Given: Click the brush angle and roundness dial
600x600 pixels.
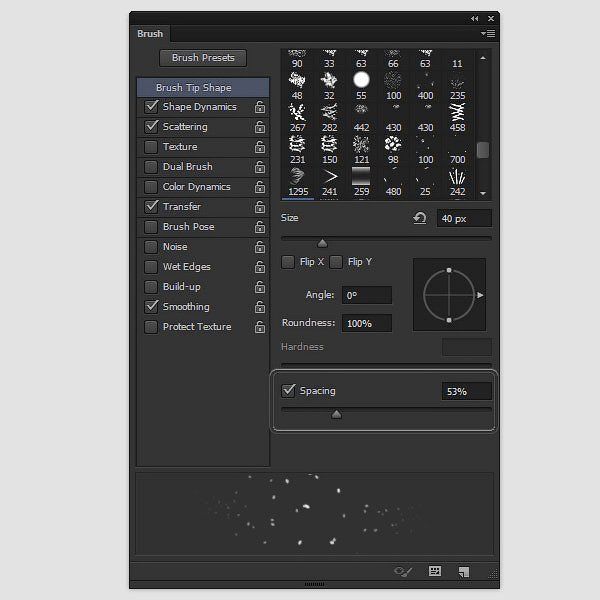Looking at the screenshot, I should click(x=449, y=295).
